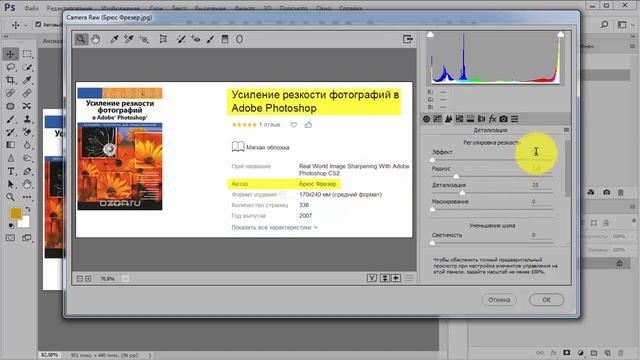Toggle shadow clipping warning on histogram
Screen dimensions: 640x360
click(x=430, y=35)
